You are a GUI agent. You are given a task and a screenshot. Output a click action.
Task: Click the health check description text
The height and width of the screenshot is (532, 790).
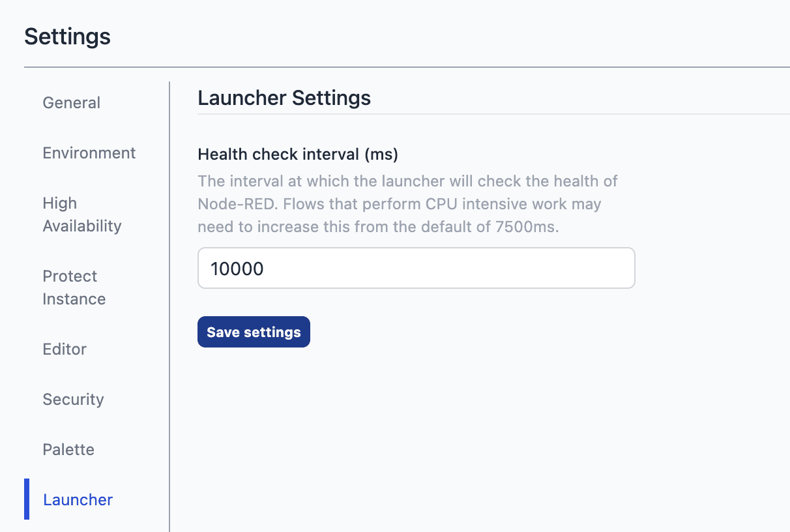pyautogui.click(x=407, y=203)
